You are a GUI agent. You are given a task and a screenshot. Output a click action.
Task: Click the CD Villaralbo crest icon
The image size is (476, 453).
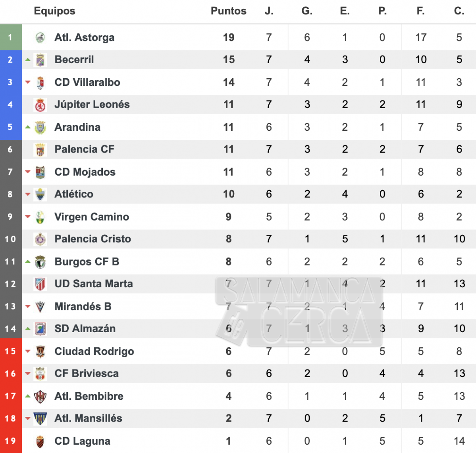[x=40, y=82]
